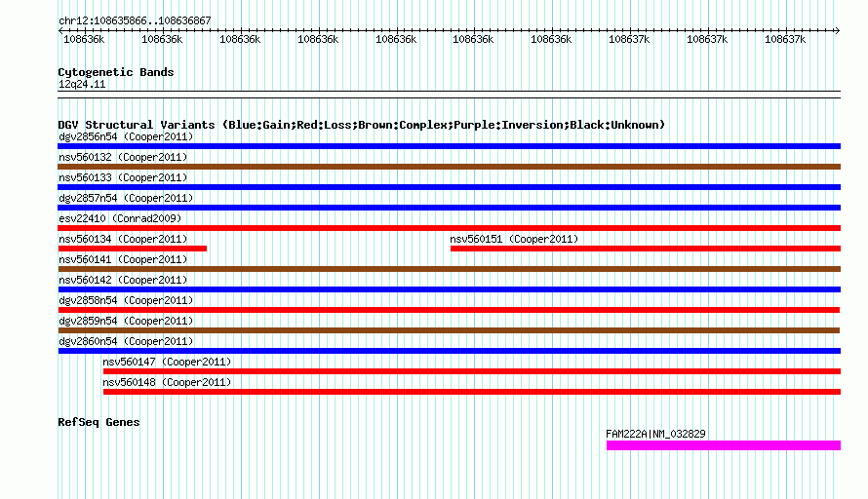The width and height of the screenshot is (868, 499).
Task: Open the nsv560147 (Cooper2011) label
Action: point(167,362)
